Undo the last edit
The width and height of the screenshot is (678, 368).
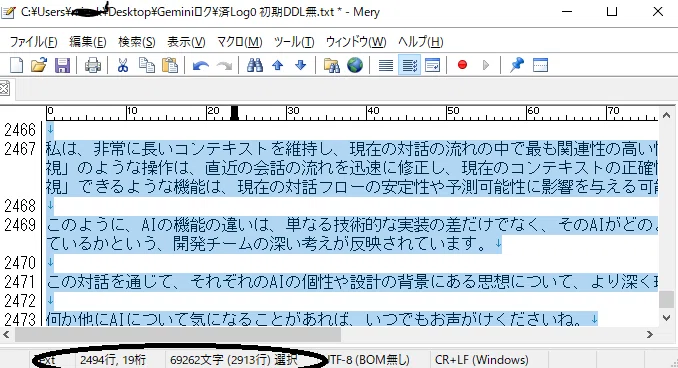pyautogui.click(x=201, y=66)
